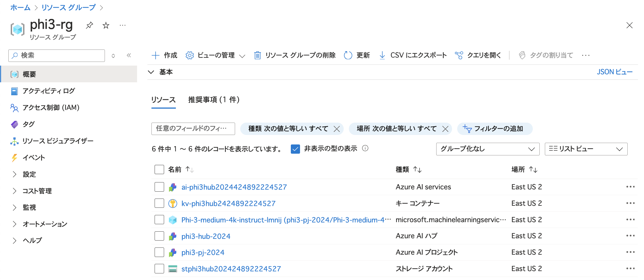This screenshot has height=280, width=644.
Task: Collapse the 基本 section chevron
Action: pos(151,72)
